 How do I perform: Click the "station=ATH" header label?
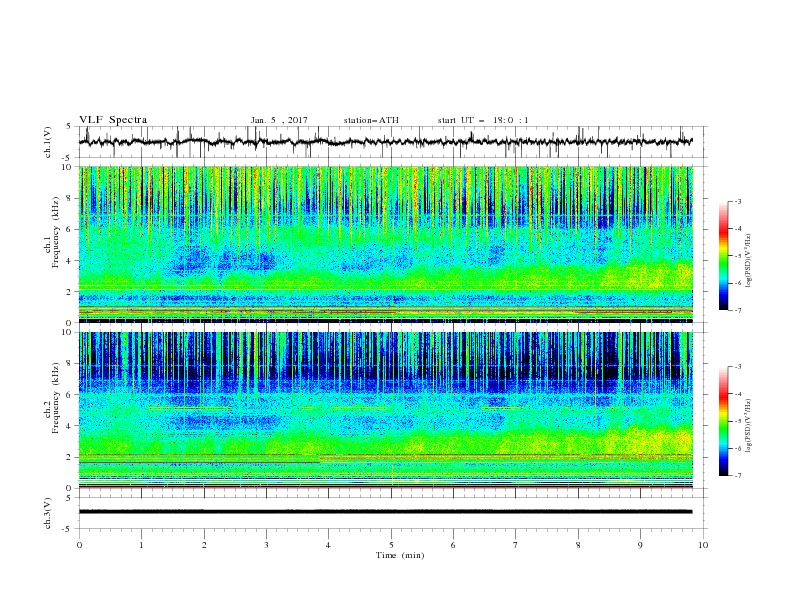click(371, 120)
